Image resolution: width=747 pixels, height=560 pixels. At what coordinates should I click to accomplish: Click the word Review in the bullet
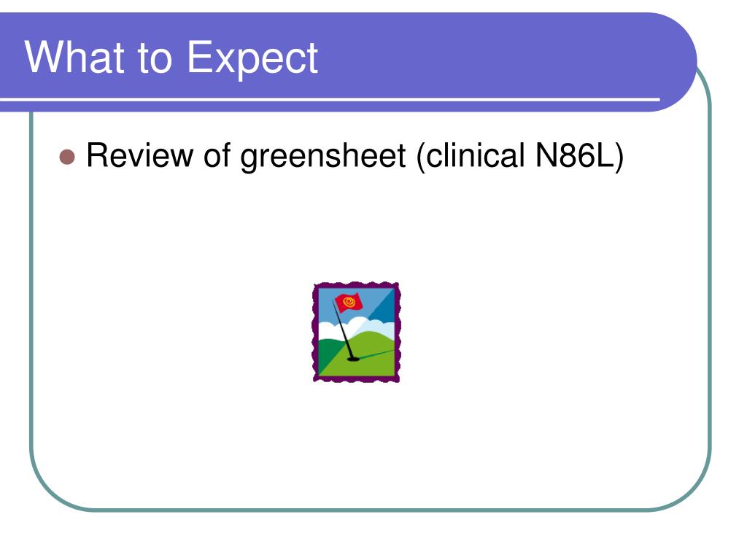tap(139, 155)
